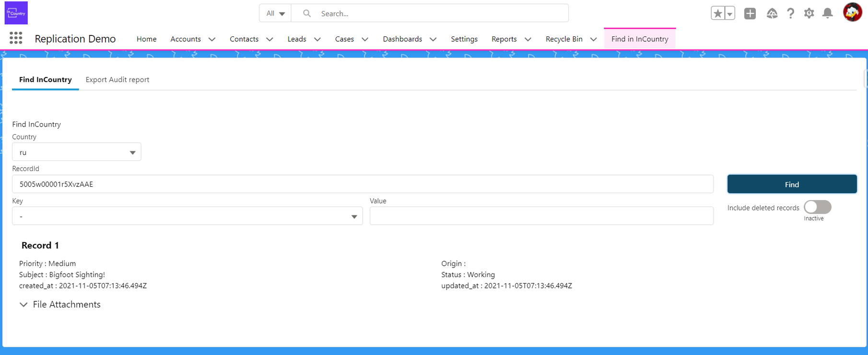
Task: Click the InCountry app logo
Action: click(16, 13)
